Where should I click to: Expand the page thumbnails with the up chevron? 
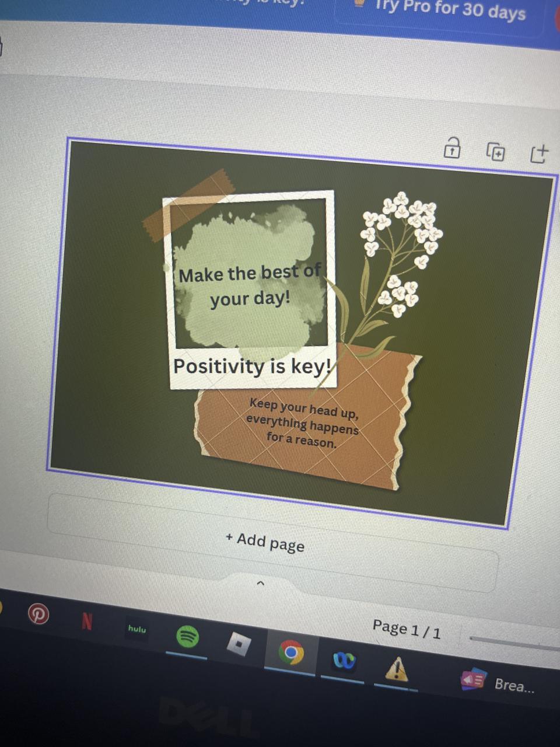tap(261, 582)
